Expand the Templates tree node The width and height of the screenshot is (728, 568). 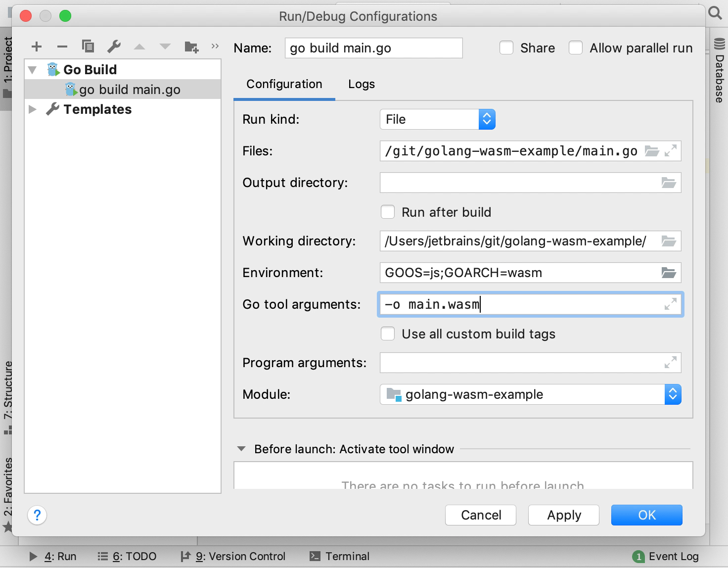33,109
